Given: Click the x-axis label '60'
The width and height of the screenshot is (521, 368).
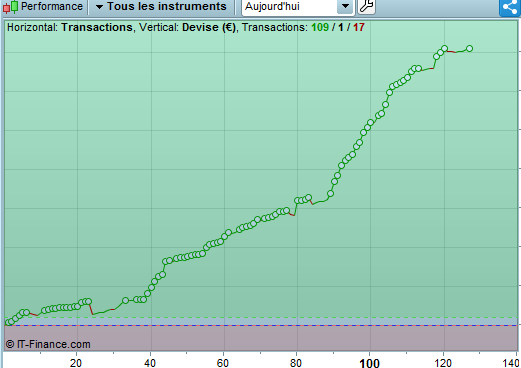Looking at the screenshot, I should click(223, 363).
